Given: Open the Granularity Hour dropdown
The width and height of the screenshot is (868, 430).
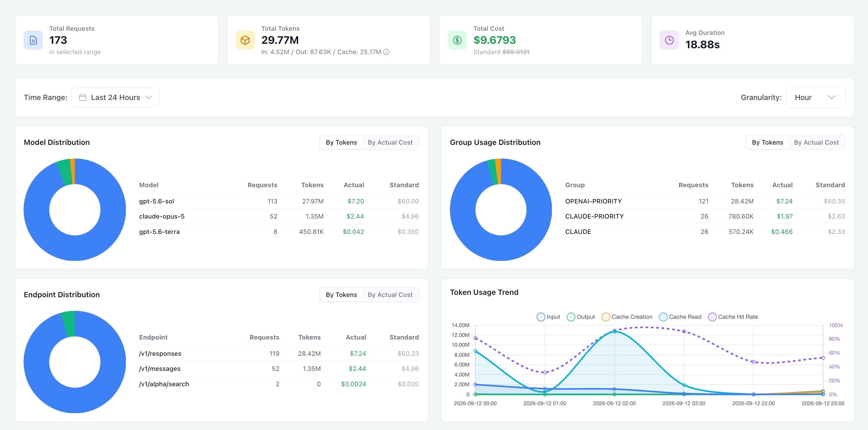Looking at the screenshot, I should pyautogui.click(x=815, y=98).
